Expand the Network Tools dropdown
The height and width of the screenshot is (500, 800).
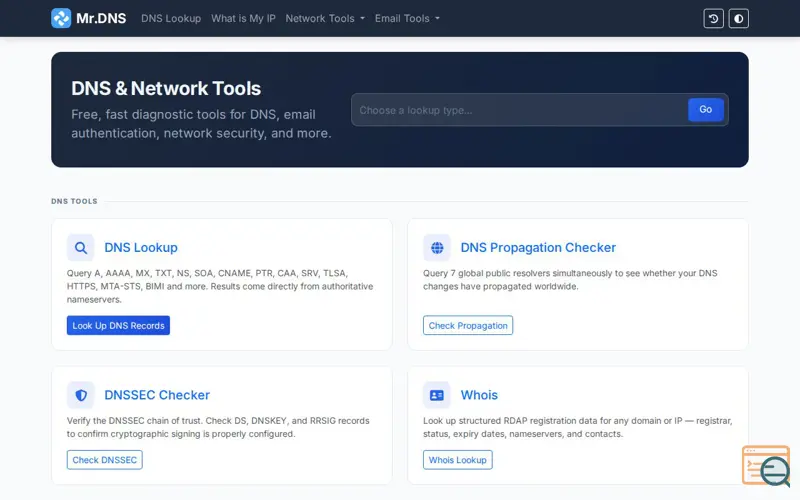point(325,18)
